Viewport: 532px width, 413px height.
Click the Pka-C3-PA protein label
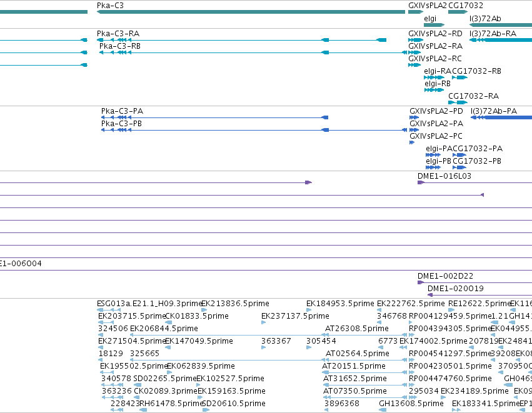[122, 111]
